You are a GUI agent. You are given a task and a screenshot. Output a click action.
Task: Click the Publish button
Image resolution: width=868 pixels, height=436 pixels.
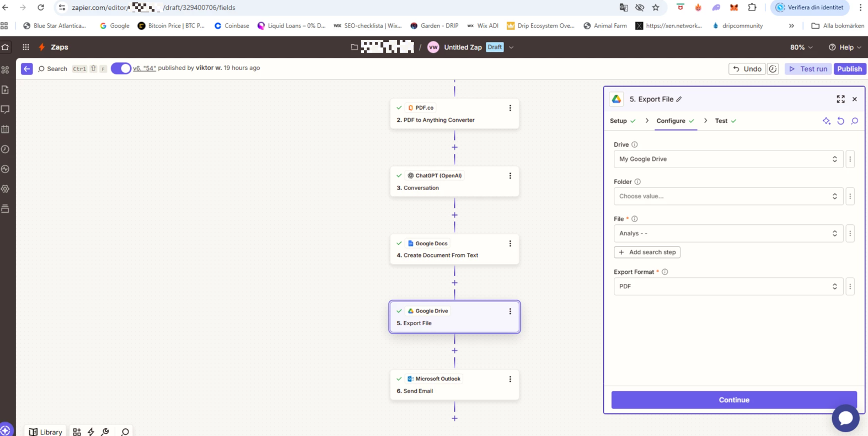pyautogui.click(x=849, y=69)
